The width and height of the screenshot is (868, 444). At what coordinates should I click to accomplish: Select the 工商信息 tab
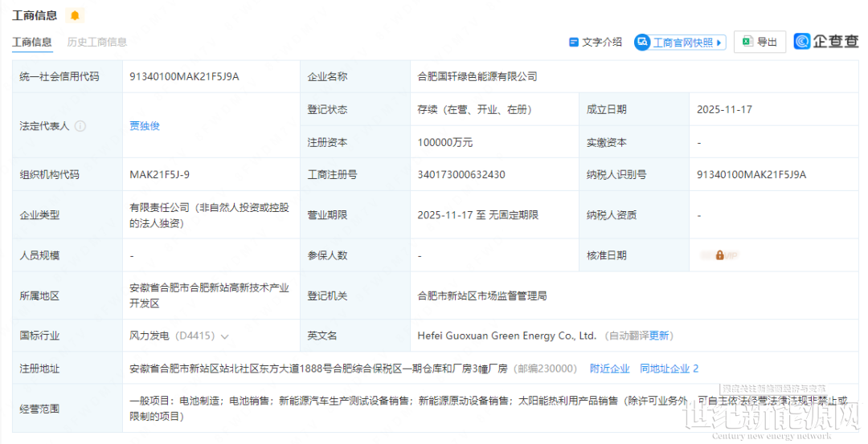(x=32, y=42)
